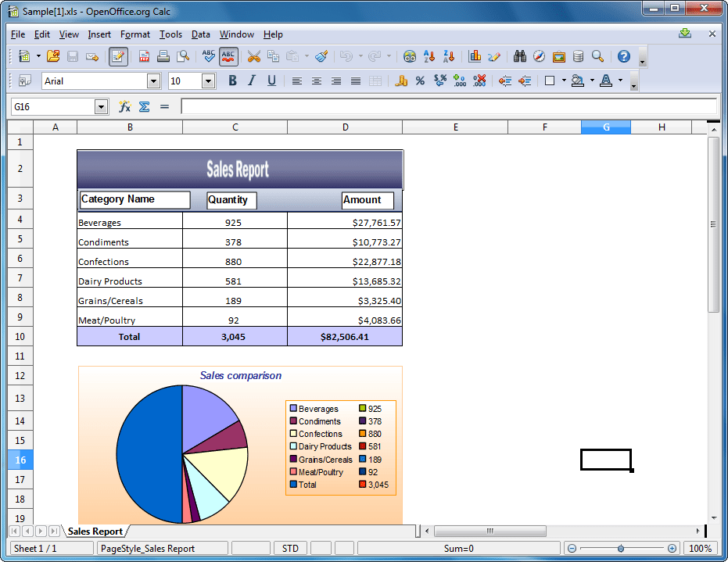This screenshot has height=562, width=728.
Task: Send document as e-mail icon
Action: (x=92, y=56)
